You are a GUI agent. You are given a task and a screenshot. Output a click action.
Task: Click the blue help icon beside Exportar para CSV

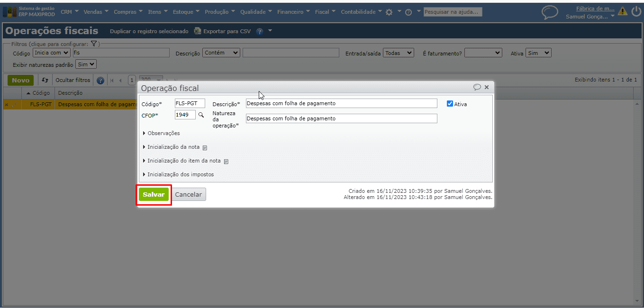[x=260, y=31]
